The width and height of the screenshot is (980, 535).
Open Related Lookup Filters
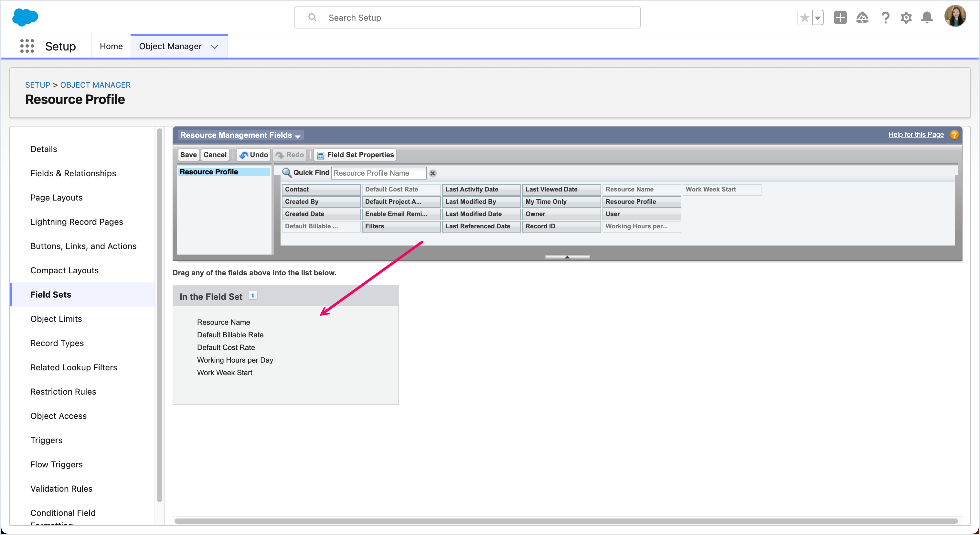click(x=74, y=367)
